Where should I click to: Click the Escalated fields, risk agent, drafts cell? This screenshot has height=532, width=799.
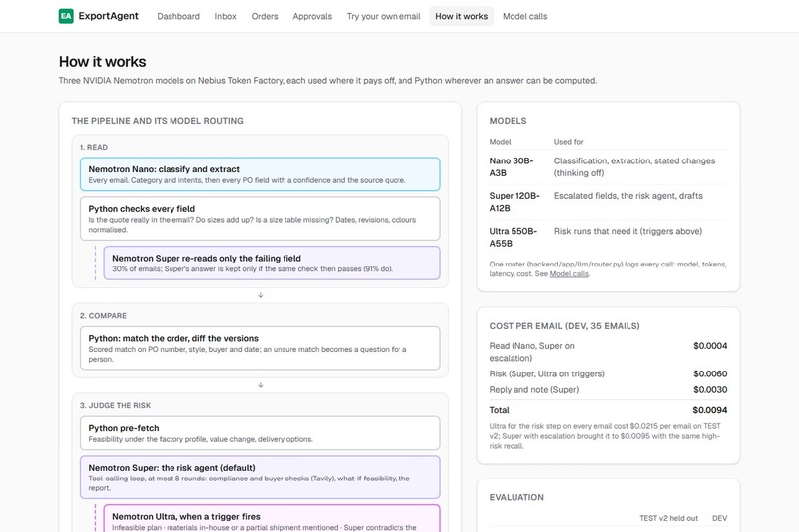click(628, 196)
